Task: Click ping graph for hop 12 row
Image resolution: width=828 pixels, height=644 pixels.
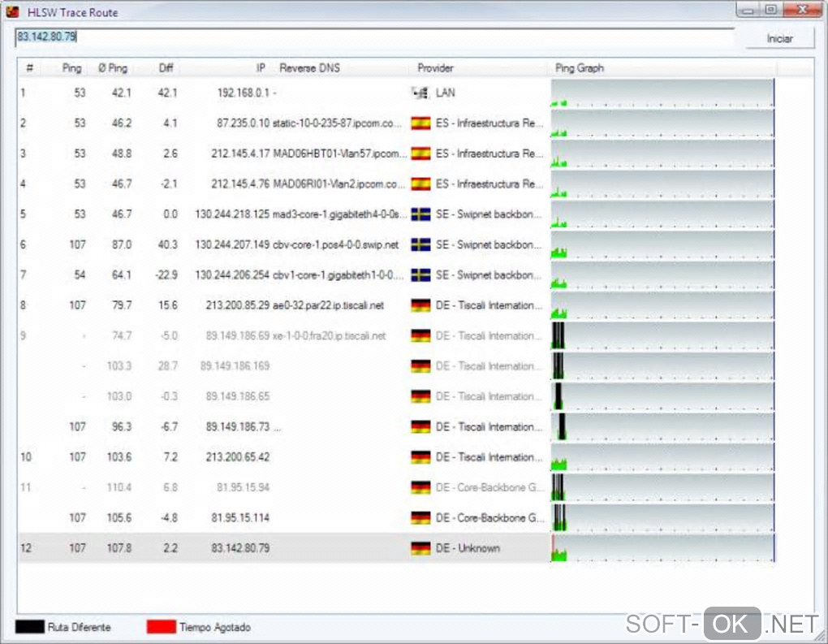Action: [x=662, y=548]
